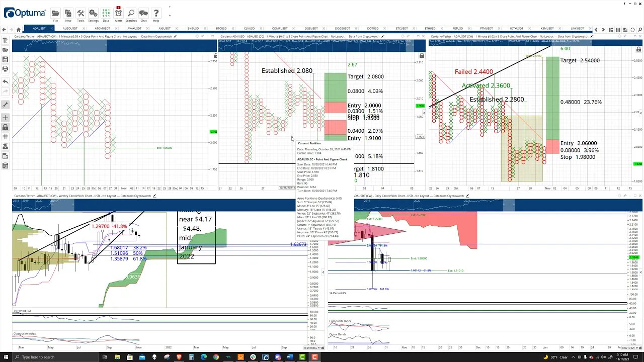
Task: Toggle the padlock lock icon in the sidebar
Action: 5,127
